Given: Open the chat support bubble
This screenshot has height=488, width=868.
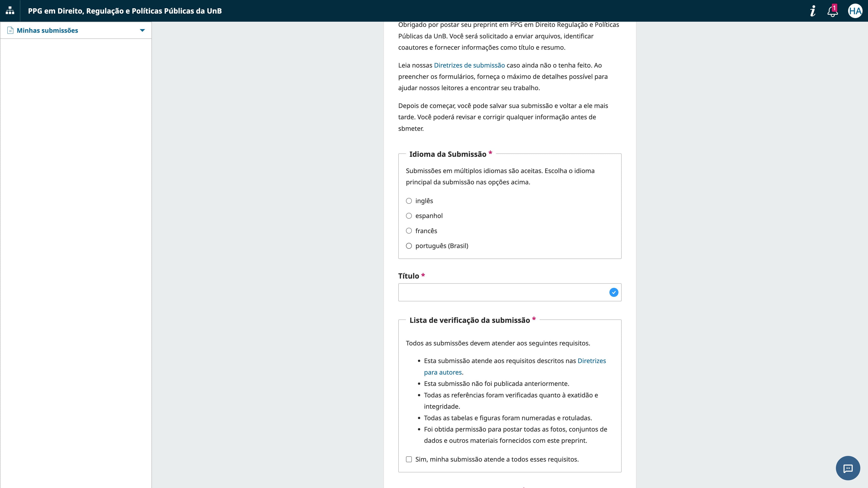Looking at the screenshot, I should (x=848, y=468).
